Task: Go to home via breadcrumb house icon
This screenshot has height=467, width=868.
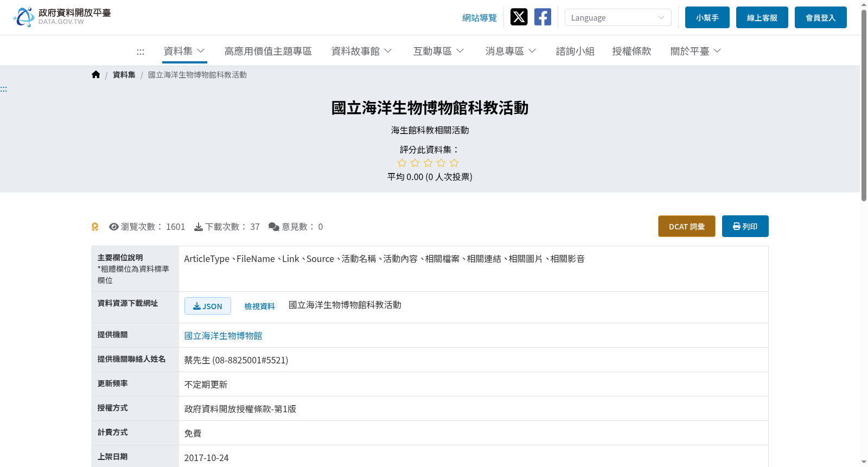Action: tap(96, 75)
